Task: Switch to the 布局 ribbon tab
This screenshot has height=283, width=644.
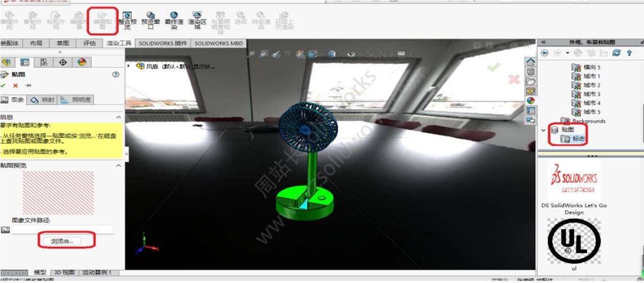Action: [x=36, y=43]
